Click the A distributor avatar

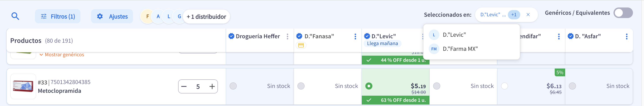pos(158,16)
